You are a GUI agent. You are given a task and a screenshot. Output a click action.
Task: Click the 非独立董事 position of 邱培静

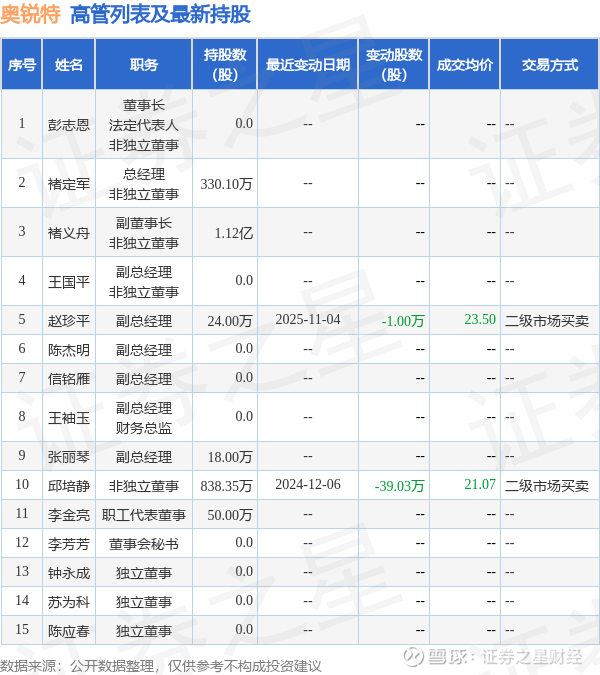click(x=144, y=486)
